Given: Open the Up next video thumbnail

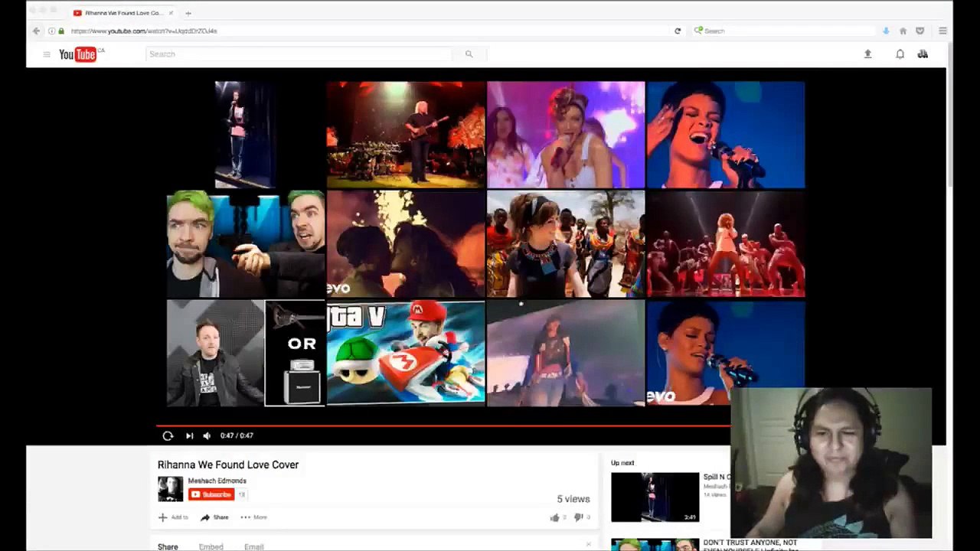Looking at the screenshot, I should point(655,497).
